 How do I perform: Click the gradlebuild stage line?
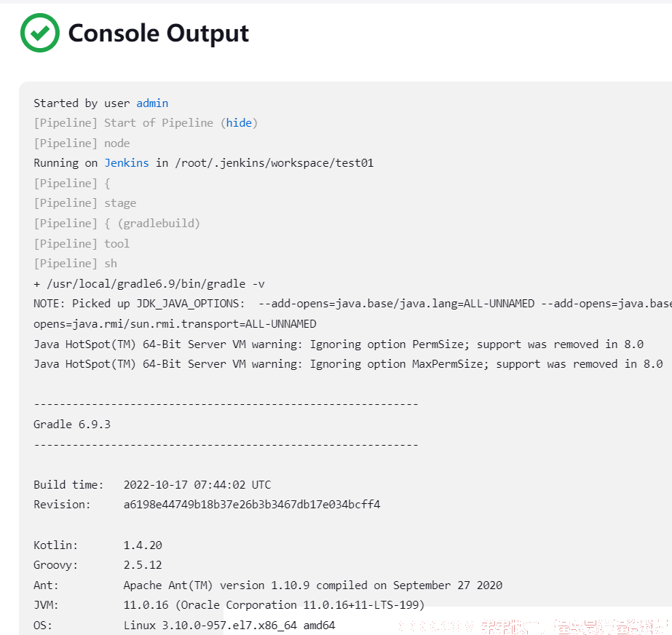pos(116,224)
